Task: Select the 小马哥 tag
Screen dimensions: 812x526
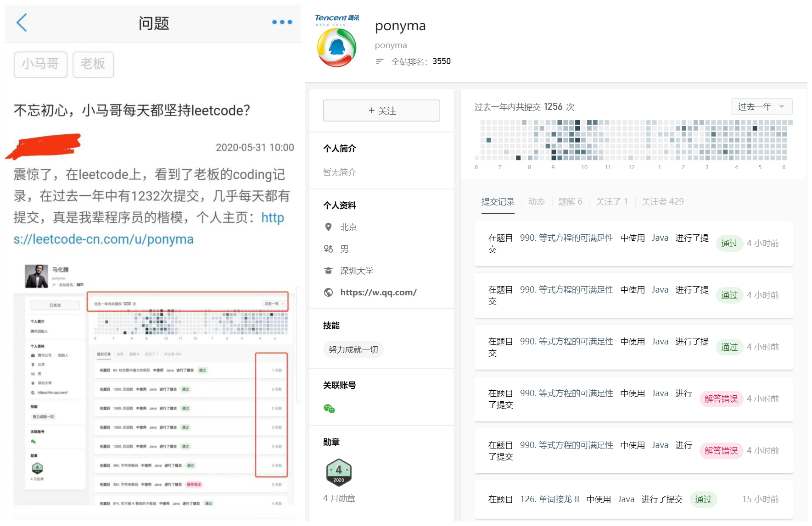Action: pos(40,64)
